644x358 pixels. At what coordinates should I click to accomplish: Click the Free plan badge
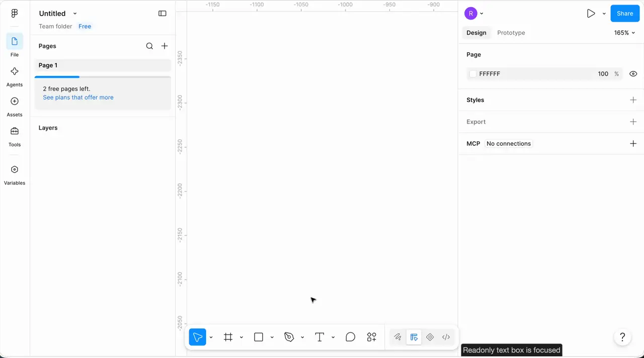[x=85, y=26]
